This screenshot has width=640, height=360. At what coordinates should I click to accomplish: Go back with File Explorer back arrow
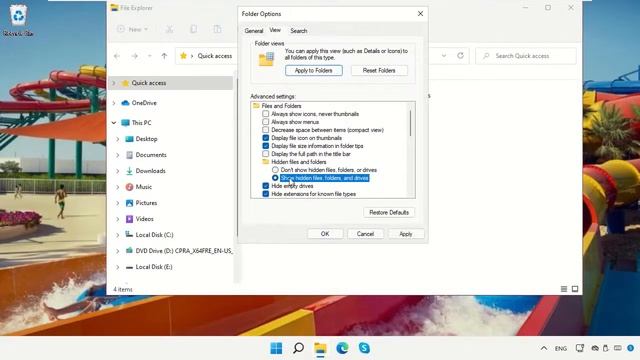117,56
